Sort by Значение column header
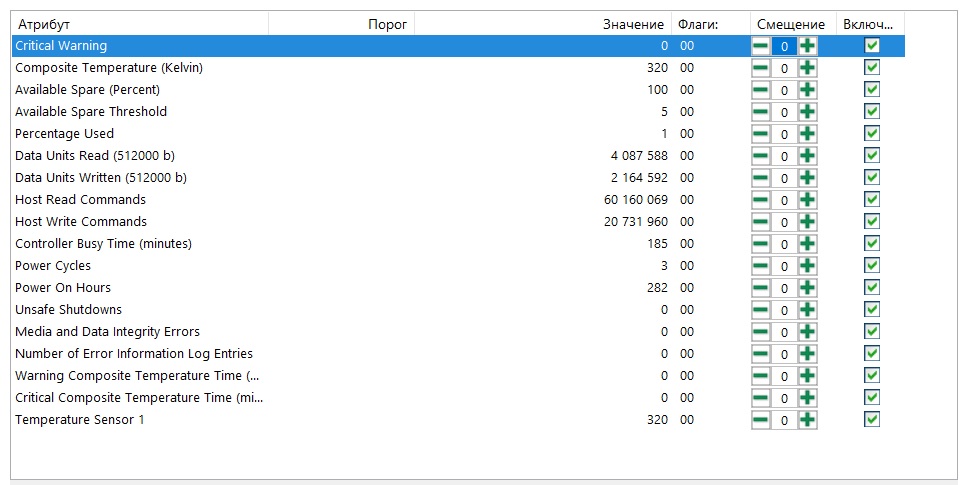Image resolution: width=971 pixels, height=485 pixels. coord(542,24)
